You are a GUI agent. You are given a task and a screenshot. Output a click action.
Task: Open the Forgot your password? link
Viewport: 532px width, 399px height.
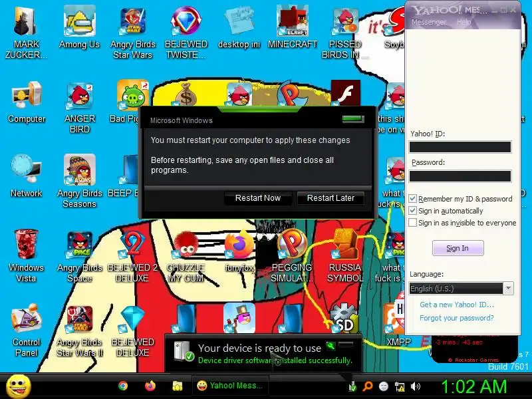[457, 318]
